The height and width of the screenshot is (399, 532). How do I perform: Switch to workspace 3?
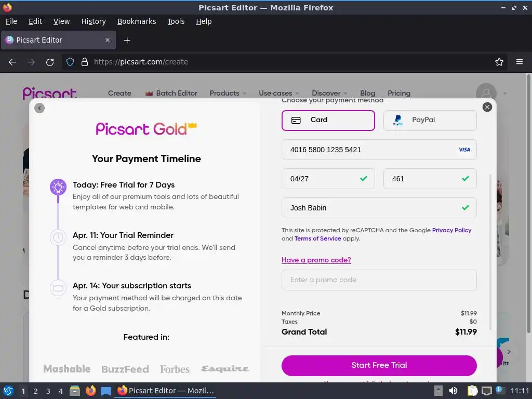(48, 391)
